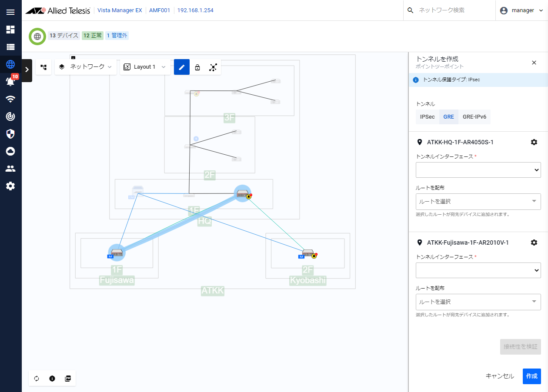The image size is (548, 392).
Task: Open the dashboard icon in sidebar
Action: [10, 30]
